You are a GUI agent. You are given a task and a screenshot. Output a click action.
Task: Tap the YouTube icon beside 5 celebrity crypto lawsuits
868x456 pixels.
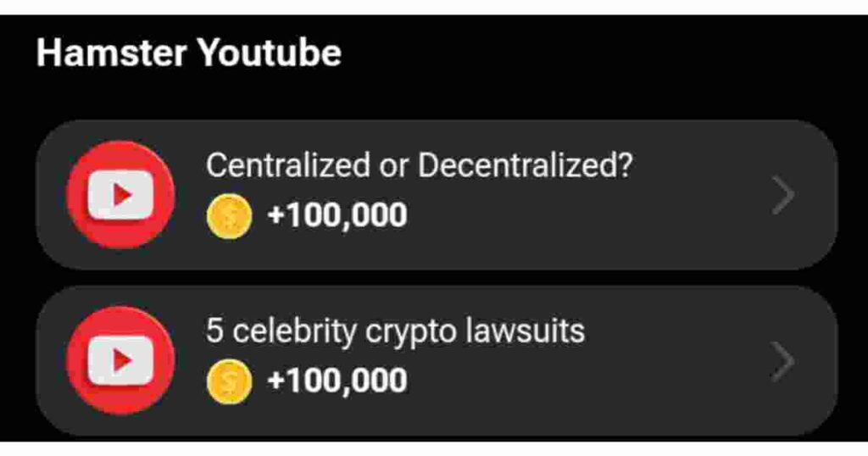click(120, 360)
